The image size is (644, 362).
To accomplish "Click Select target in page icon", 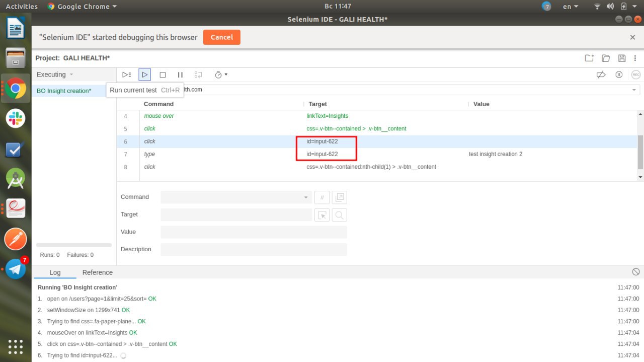I will coord(322,215).
